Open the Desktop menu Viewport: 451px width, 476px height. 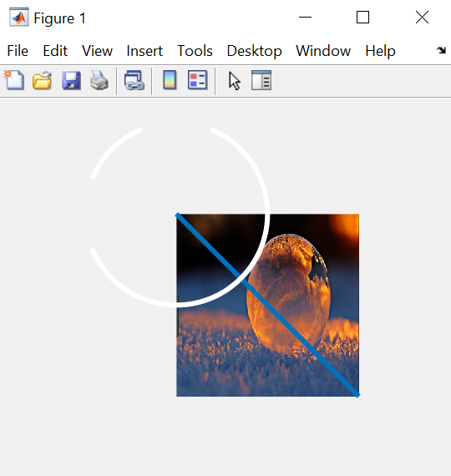254,51
